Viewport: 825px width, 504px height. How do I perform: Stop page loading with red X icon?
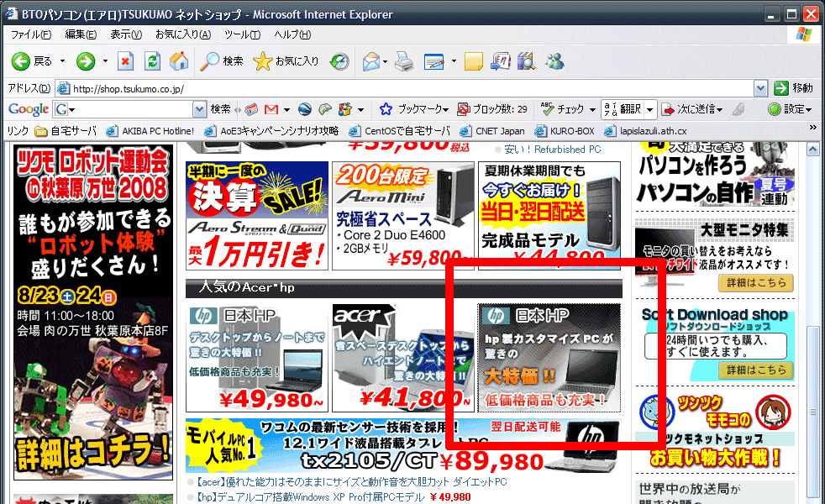[x=125, y=61]
